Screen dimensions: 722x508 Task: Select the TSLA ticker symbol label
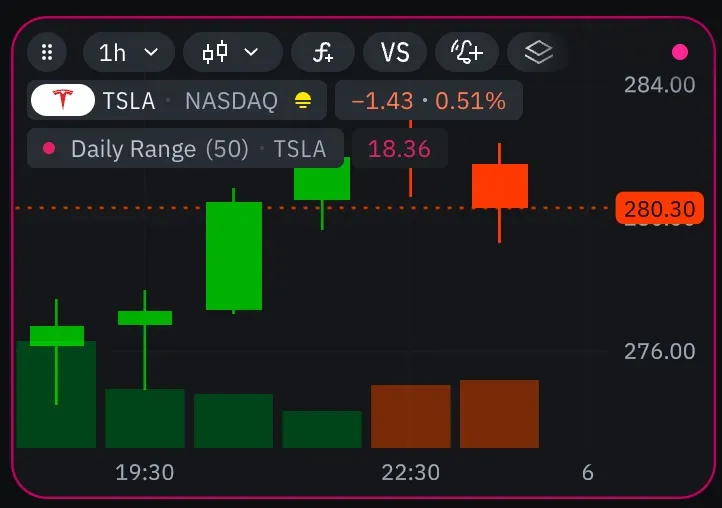pyautogui.click(x=129, y=101)
